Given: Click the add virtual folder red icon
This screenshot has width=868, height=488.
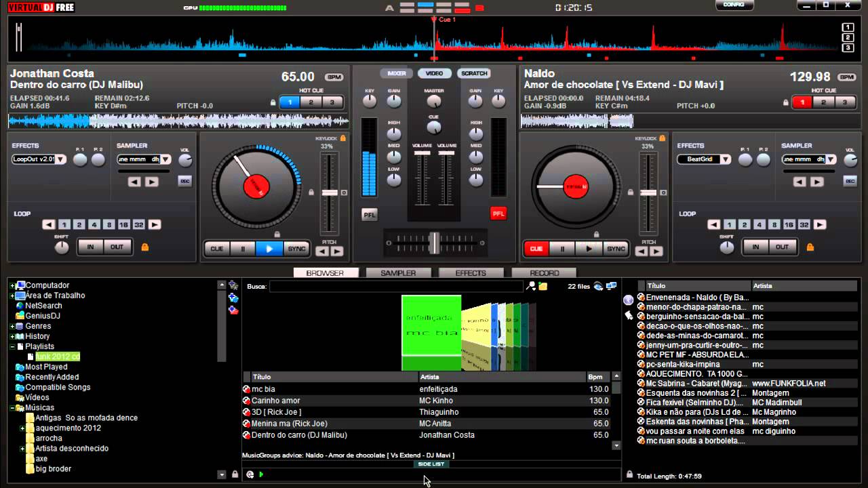Looking at the screenshot, I should click(233, 310).
